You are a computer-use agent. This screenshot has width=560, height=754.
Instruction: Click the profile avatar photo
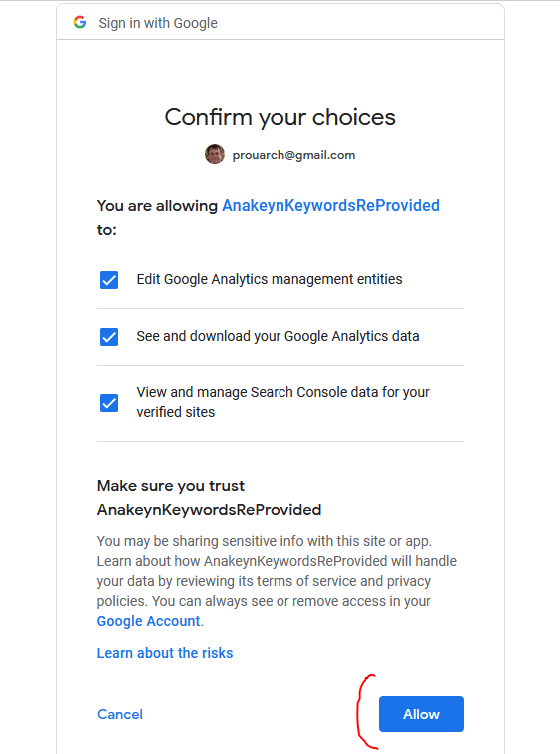pyautogui.click(x=215, y=154)
